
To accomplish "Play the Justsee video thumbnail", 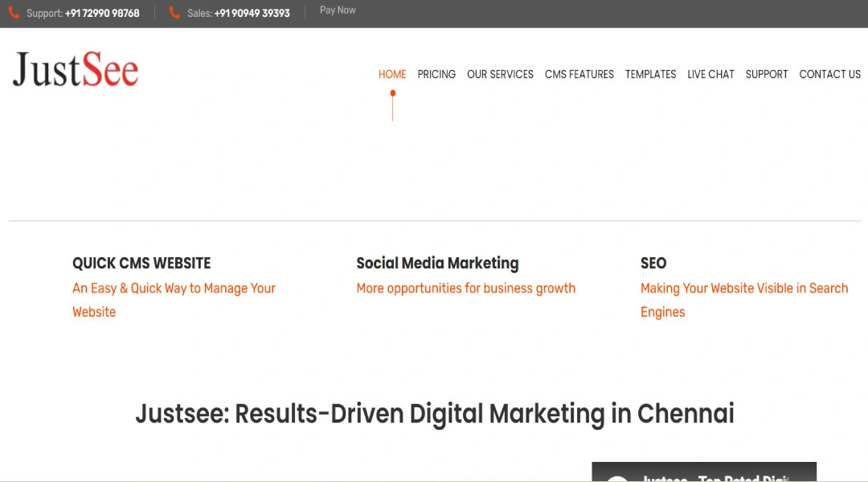I will click(703, 473).
